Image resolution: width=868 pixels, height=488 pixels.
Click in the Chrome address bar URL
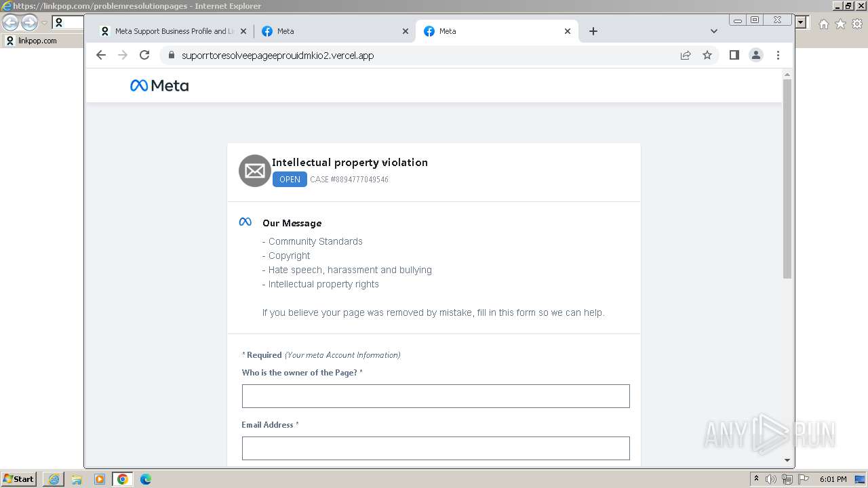[277, 56]
